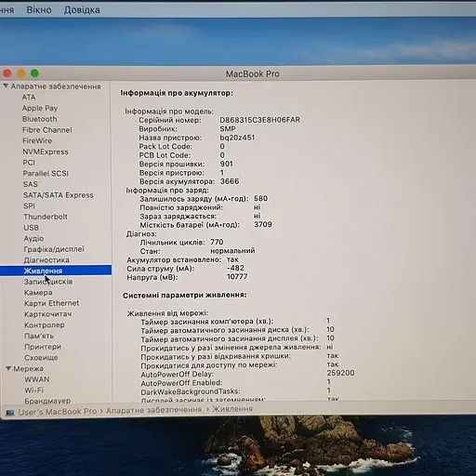Select SAS in the sidebar
This screenshot has width=476, height=476.
(31, 184)
